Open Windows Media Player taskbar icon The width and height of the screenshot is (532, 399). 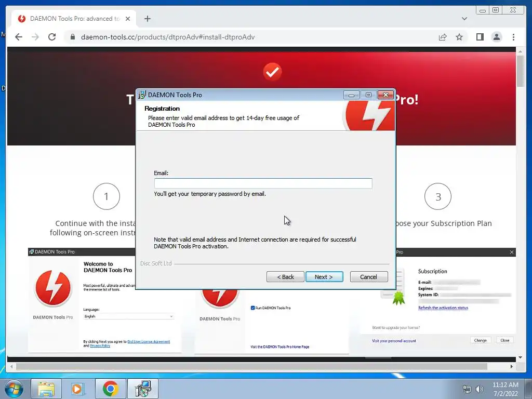click(78, 389)
